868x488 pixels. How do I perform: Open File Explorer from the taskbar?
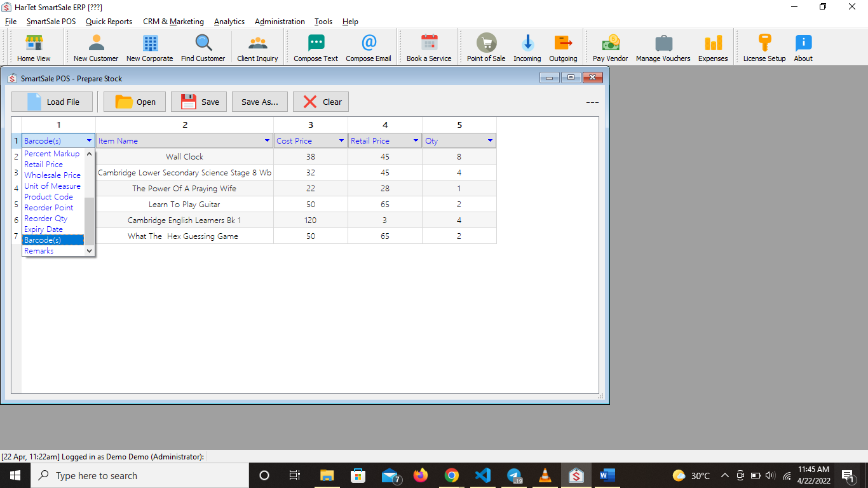327,475
